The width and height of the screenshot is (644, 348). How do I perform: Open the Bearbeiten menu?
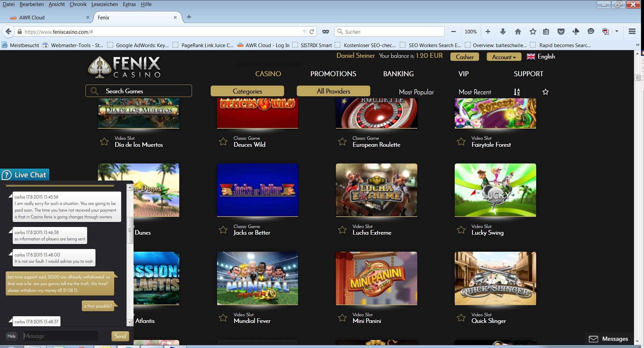click(32, 4)
